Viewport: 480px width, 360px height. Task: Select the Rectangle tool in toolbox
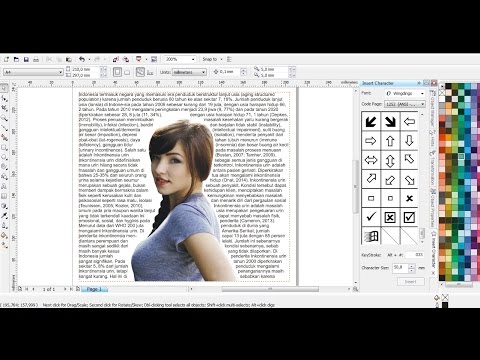coord(4,147)
